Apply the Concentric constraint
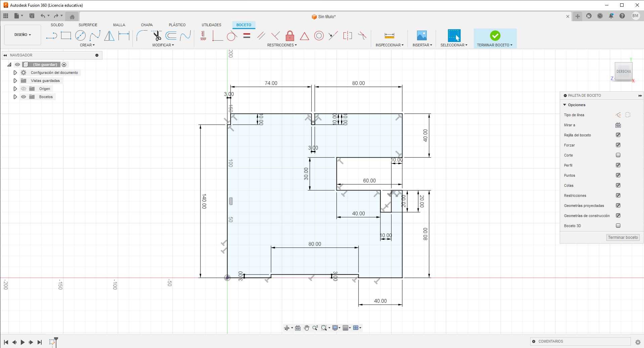 [x=319, y=36]
